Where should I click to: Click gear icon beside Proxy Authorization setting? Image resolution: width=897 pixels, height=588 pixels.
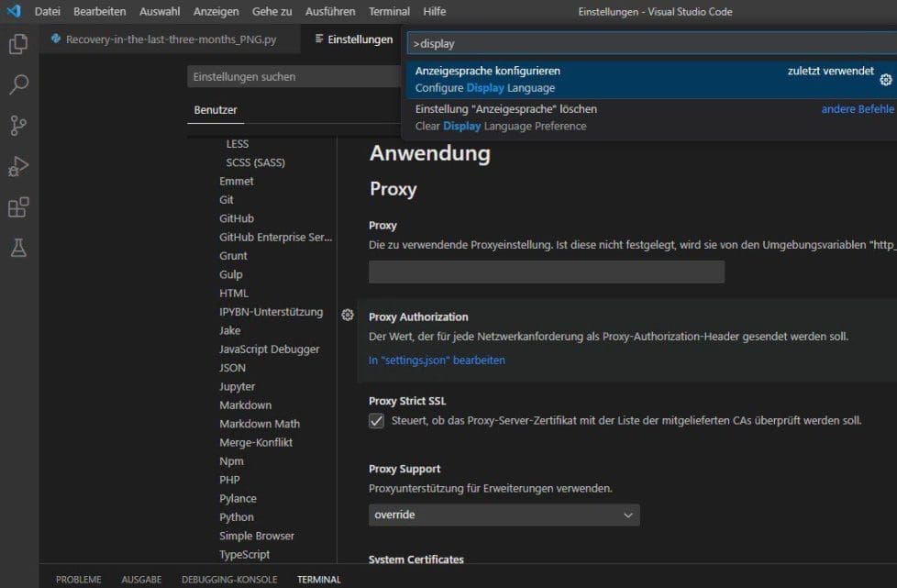tap(348, 316)
